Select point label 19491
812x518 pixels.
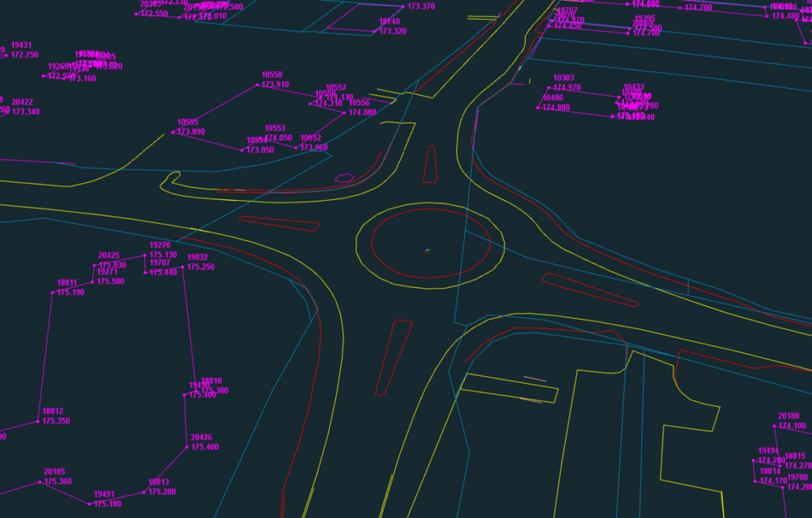(x=104, y=495)
